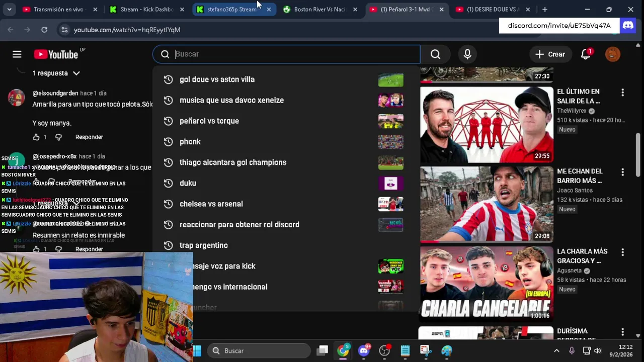The image size is (644, 362).
Task: Reload the page in the browser
Action: [x=44, y=30]
